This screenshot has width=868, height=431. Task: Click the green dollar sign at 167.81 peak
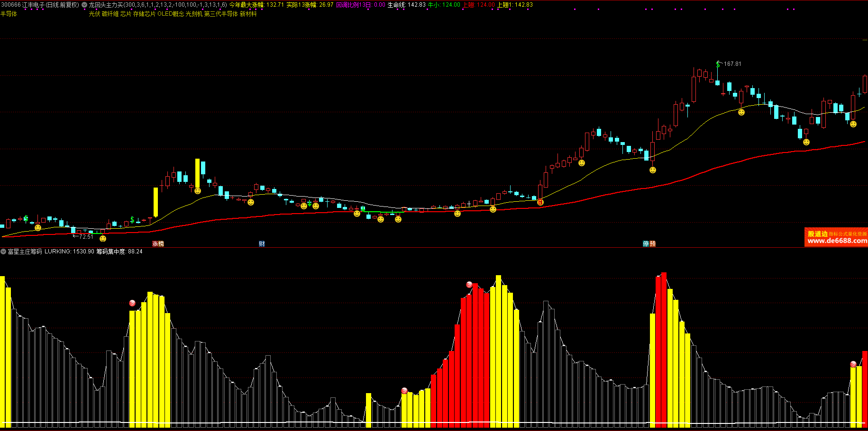(718, 63)
